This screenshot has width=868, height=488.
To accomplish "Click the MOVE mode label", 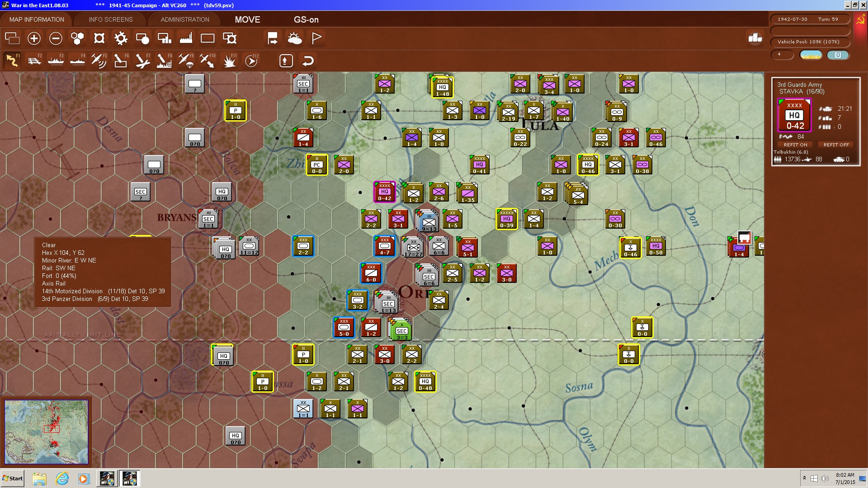I will click(247, 19).
